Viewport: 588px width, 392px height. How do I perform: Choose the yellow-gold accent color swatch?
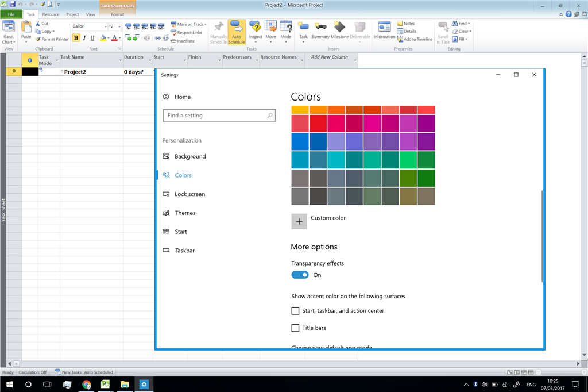pos(300,110)
